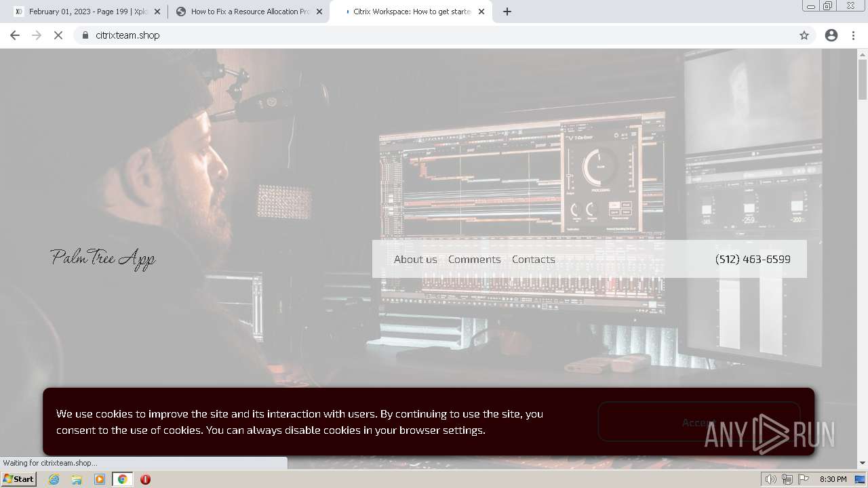Screen dimensions: 868x488
Task: Select the 'Citrix Workspace: How to get started' tab
Action: pyautogui.click(x=411, y=12)
